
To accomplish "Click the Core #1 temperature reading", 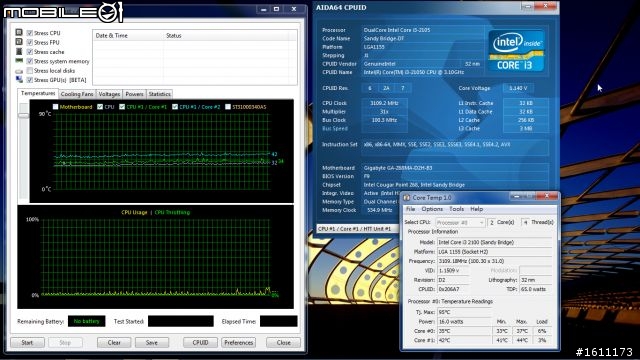I will tap(464, 340).
